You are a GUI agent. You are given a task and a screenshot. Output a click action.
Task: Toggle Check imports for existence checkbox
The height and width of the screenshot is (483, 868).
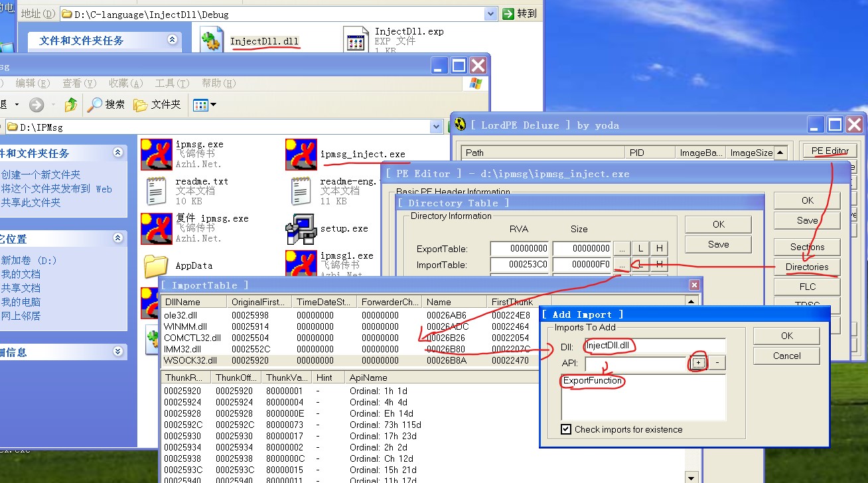(x=566, y=429)
